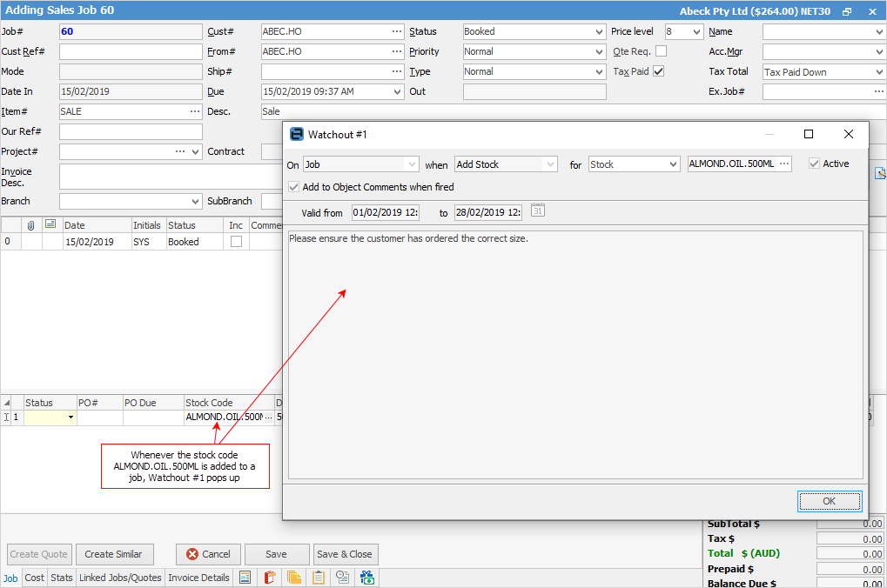Click the document layout icon in bottom tab bar
The width and height of the screenshot is (887, 588).
point(245,577)
